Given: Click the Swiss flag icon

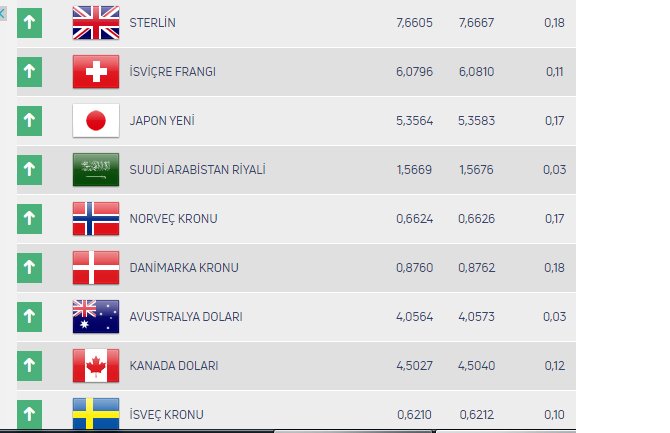Looking at the screenshot, I should (x=96, y=71).
